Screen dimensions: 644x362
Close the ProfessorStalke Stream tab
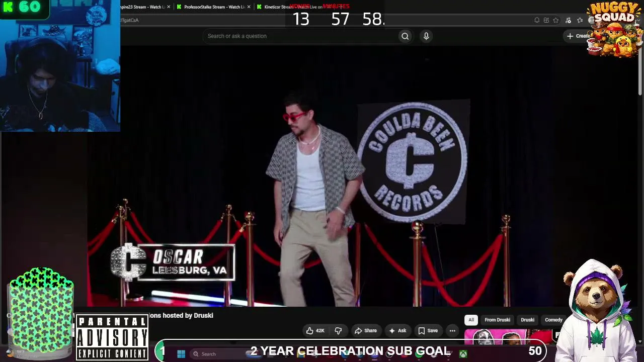[249, 7]
